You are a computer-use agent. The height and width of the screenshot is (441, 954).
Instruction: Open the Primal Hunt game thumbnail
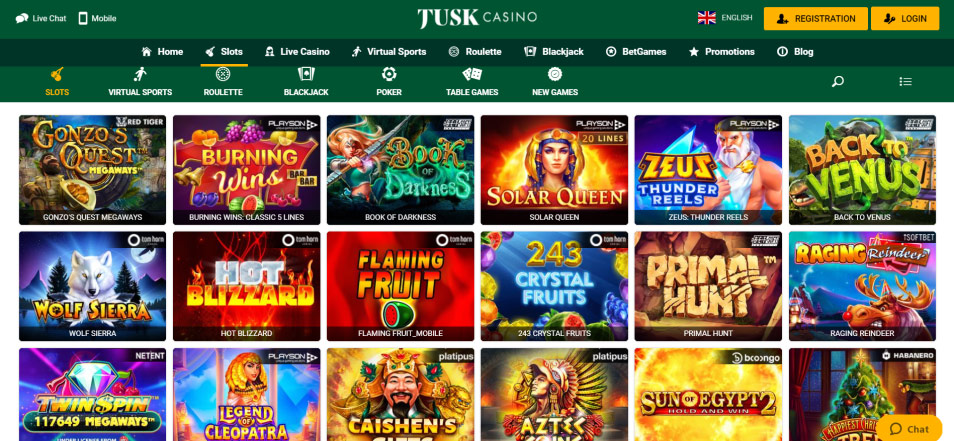(x=708, y=286)
